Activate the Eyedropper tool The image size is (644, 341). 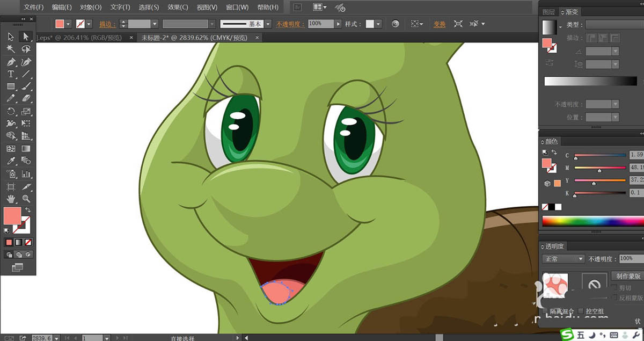tap(11, 161)
